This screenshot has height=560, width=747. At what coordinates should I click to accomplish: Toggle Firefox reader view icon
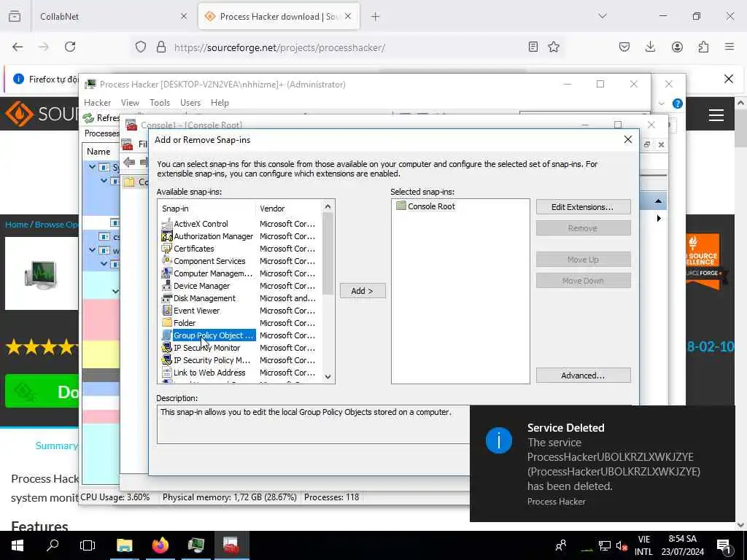click(533, 47)
